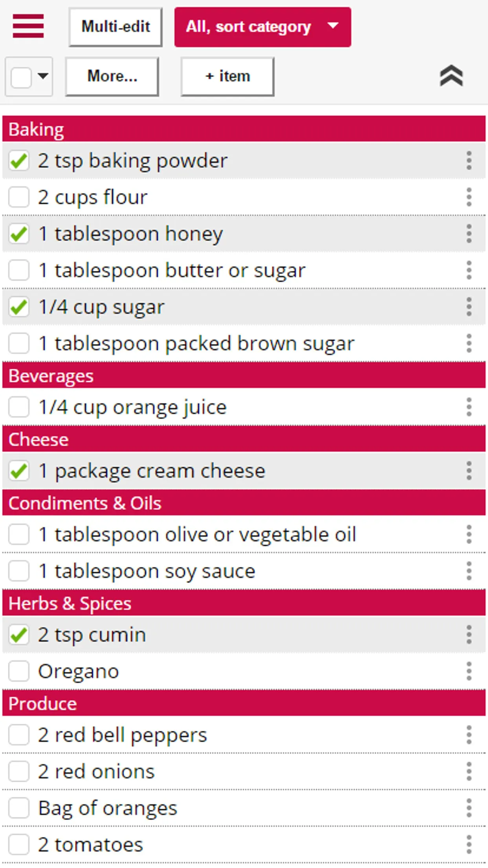The width and height of the screenshot is (488, 868).
Task: Add a new item with + item
Action: point(227,76)
